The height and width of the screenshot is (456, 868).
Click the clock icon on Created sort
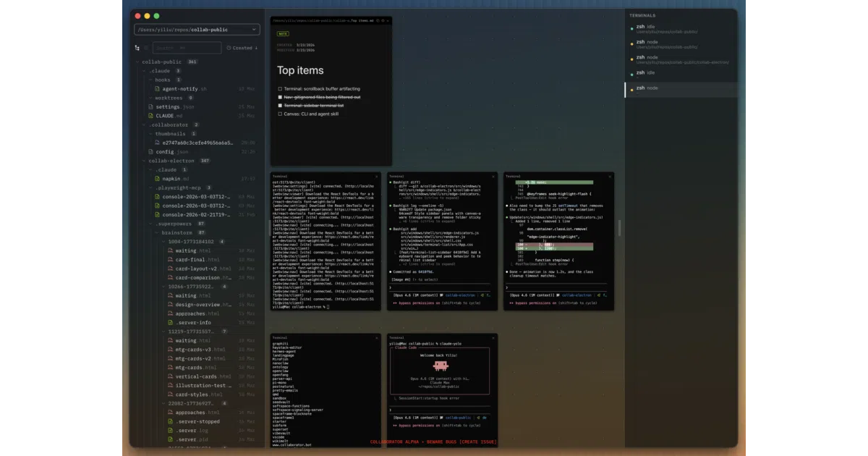[x=229, y=48]
